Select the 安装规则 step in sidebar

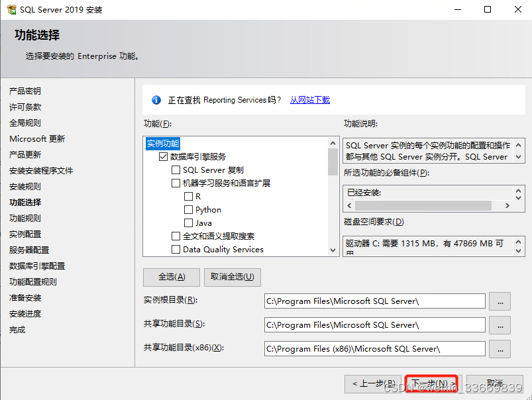pyautogui.click(x=25, y=187)
